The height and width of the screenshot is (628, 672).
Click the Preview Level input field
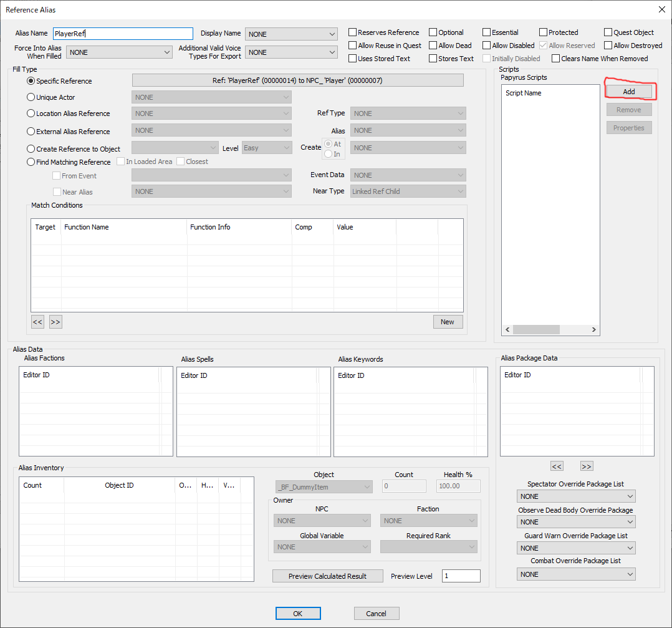pos(461,576)
